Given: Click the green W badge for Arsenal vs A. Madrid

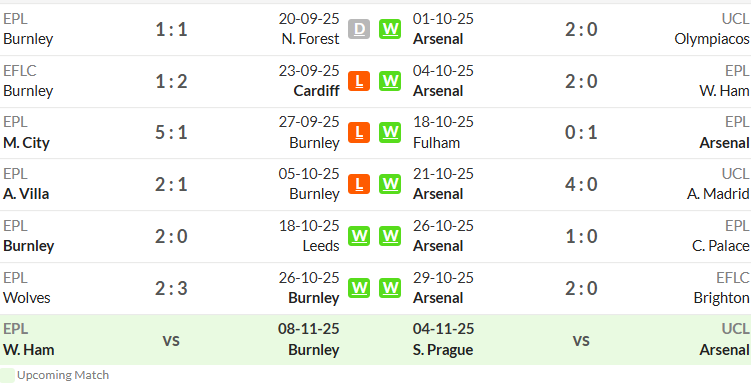Looking at the screenshot, I should [390, 184].
